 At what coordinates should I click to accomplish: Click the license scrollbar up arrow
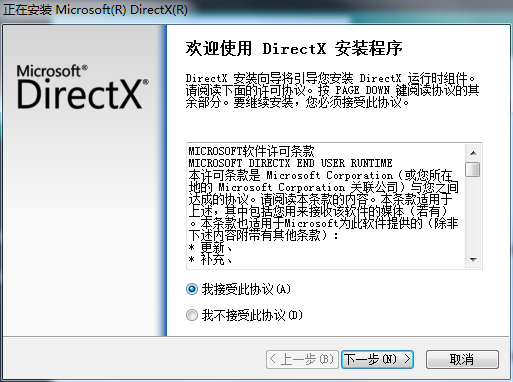[x=473, y=153]
